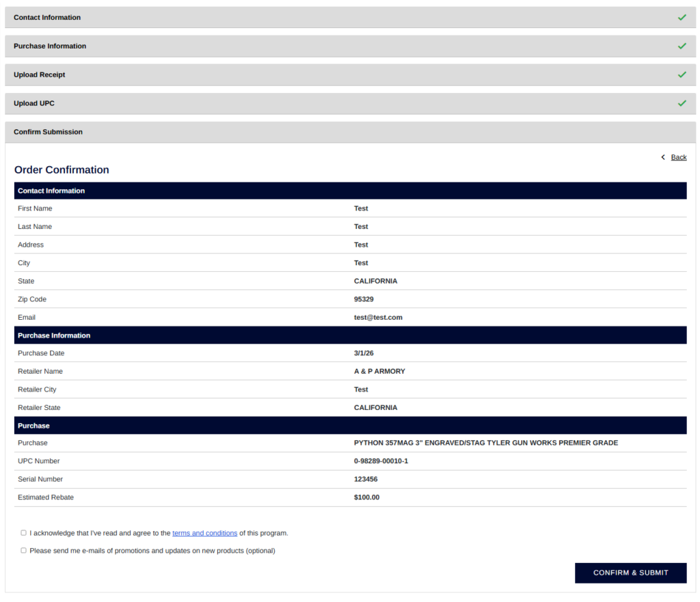Enable promotional e-mails checkbox
This screenshot has height=602, width=700.
pos(24,550)
